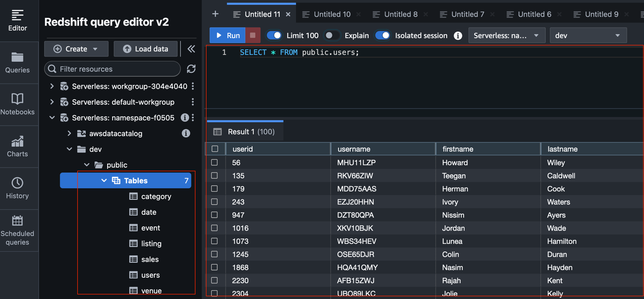
Task: Stop the running query
Action: pos(253,35)
